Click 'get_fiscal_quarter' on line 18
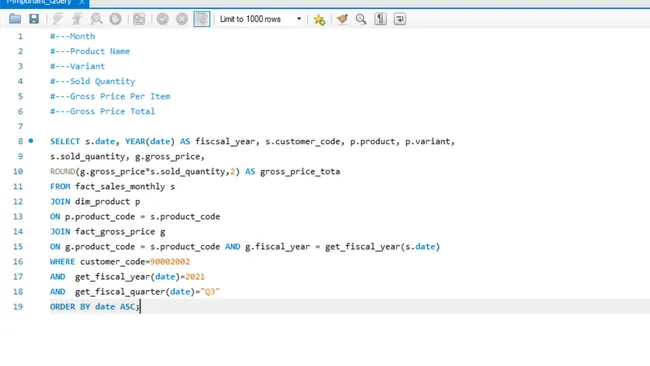Screen dimensions: 650x366 click(120, 291)
